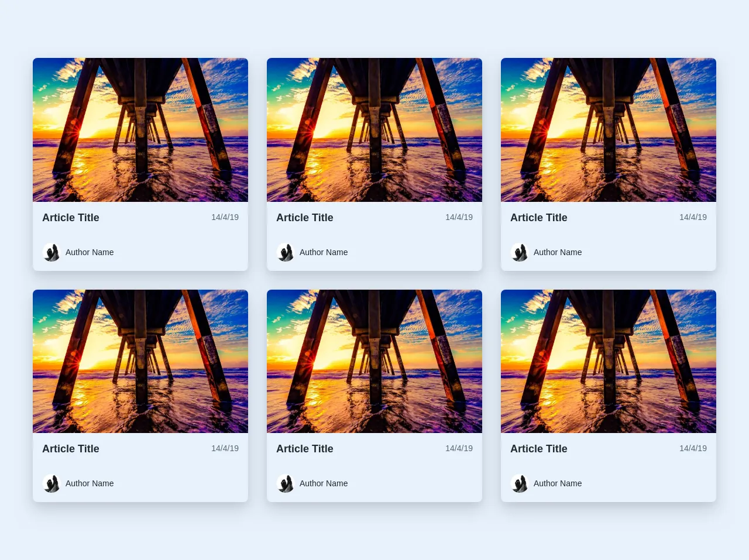Click Article Title in the bottom-right card
The image size is (749, 560).
[x=539, y=449]
